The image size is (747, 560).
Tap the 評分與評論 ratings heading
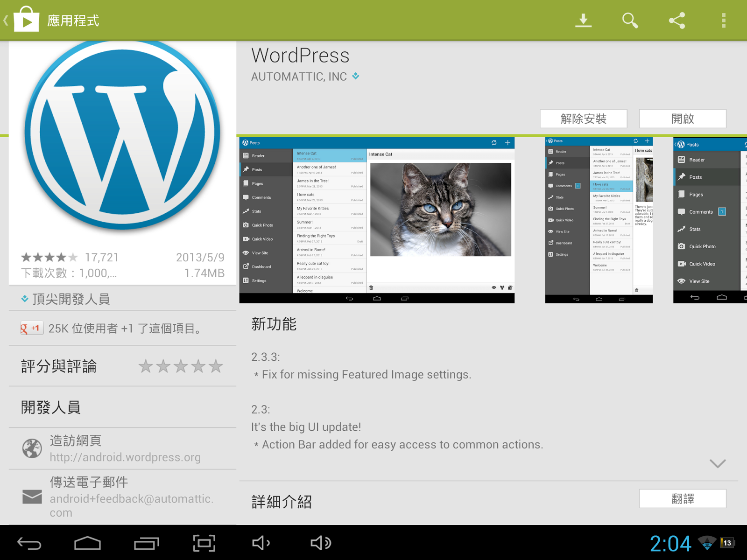pyautogui.click(x=59, y=366)
